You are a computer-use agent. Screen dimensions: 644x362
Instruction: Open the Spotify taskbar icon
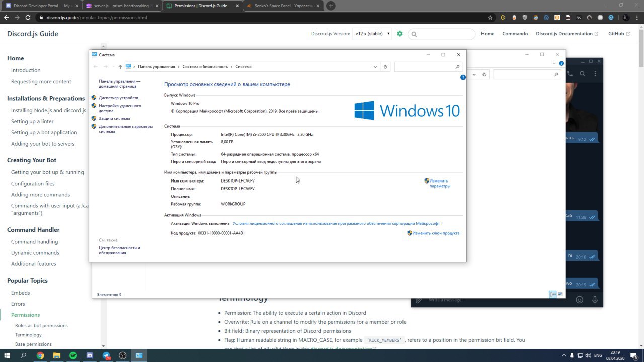click(x=73, y=355)
